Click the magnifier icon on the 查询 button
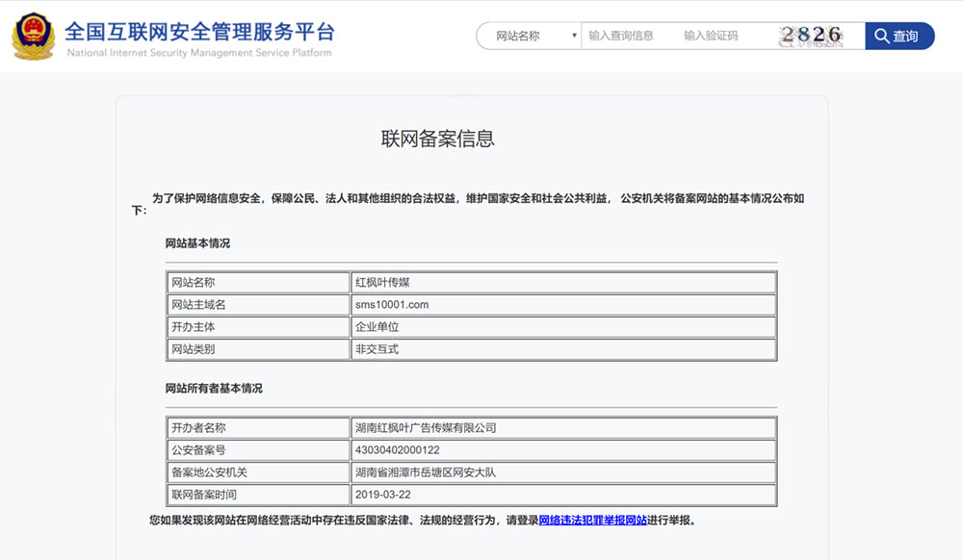Screen dimensions: 963x560 point(881,37)
